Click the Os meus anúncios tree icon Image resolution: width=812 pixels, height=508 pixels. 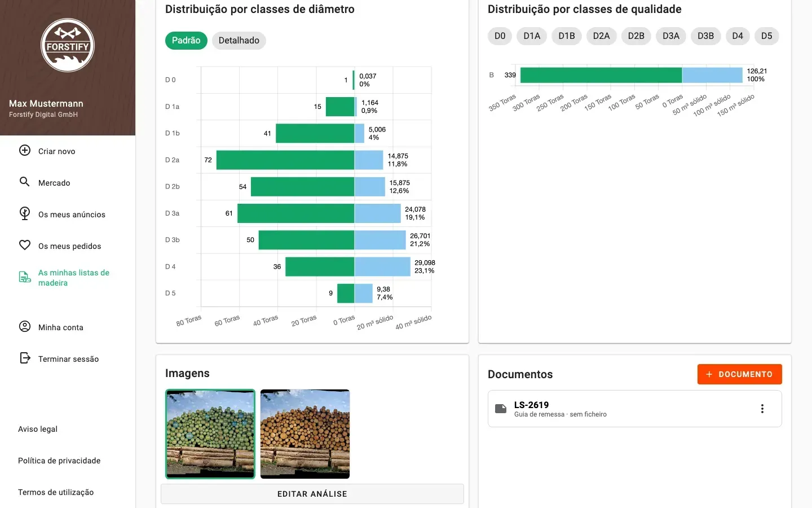pos(25,213)
